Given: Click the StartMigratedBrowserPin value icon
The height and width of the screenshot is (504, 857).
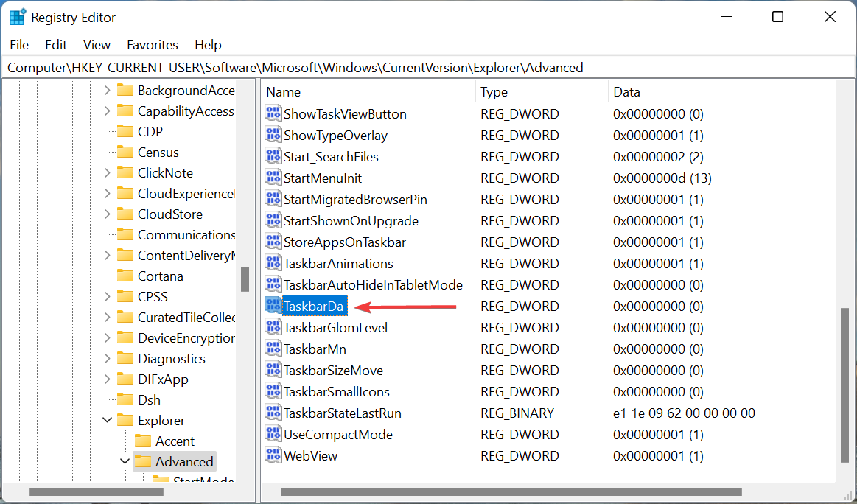Looking at the screenshot, I should point(273,198).
